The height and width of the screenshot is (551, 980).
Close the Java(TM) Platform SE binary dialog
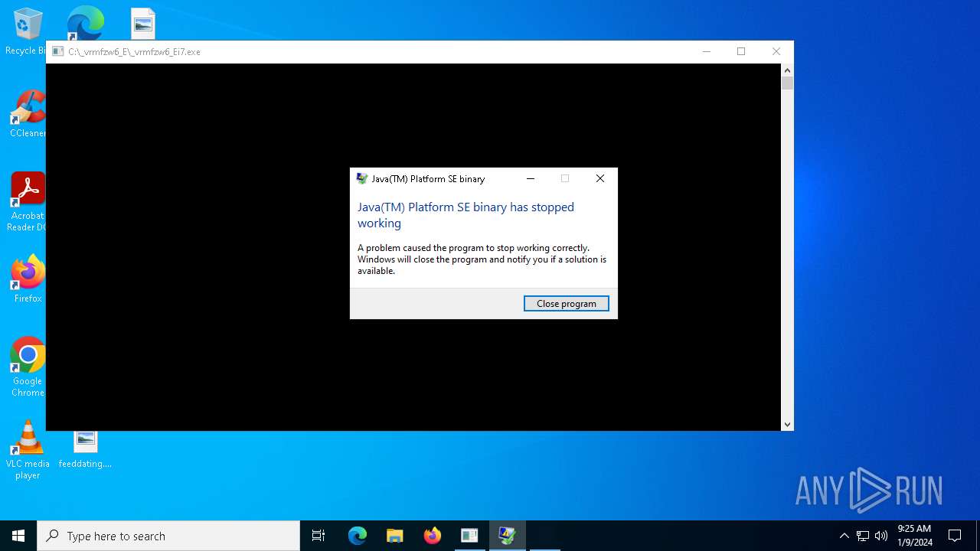[x=600, y=178]
